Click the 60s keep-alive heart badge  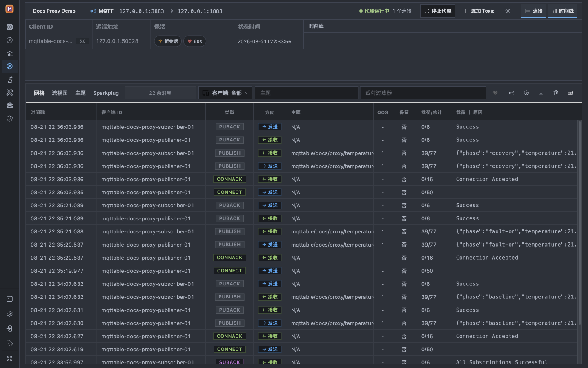(195, 41)
